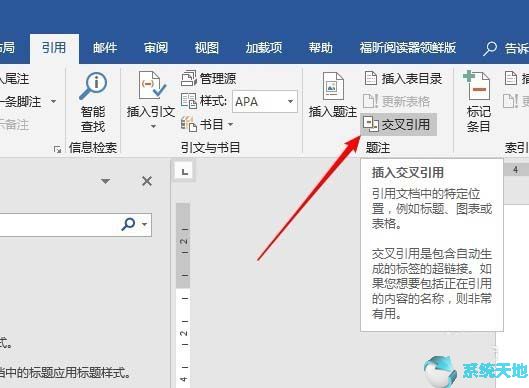
Task: Switch to the 邮件 tab
Action: point(105,48)
